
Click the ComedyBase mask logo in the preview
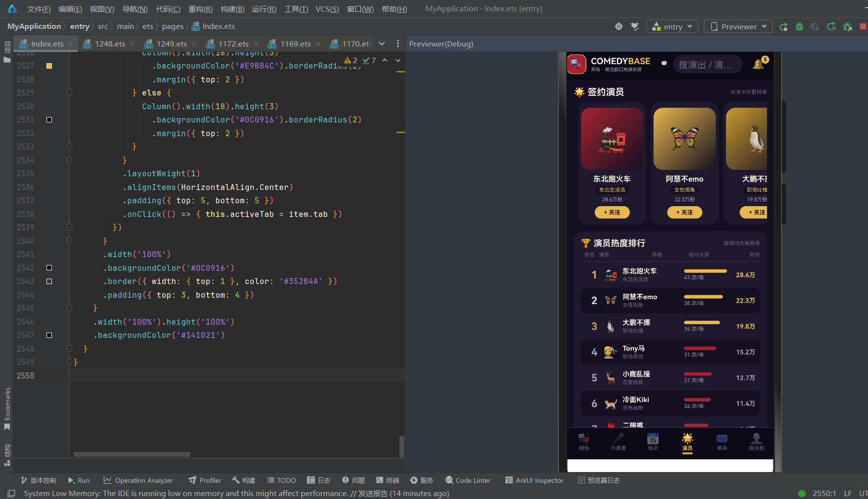[577, 64]
